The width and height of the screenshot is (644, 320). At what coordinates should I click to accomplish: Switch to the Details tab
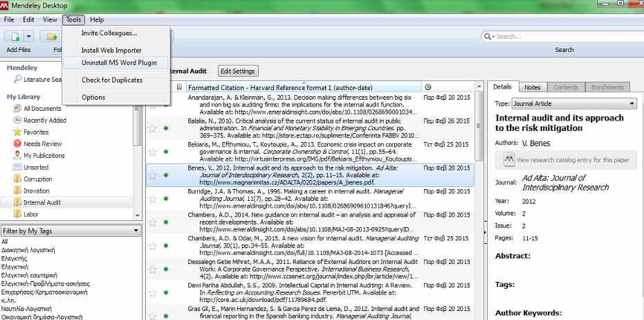click(x=503, y=87)
